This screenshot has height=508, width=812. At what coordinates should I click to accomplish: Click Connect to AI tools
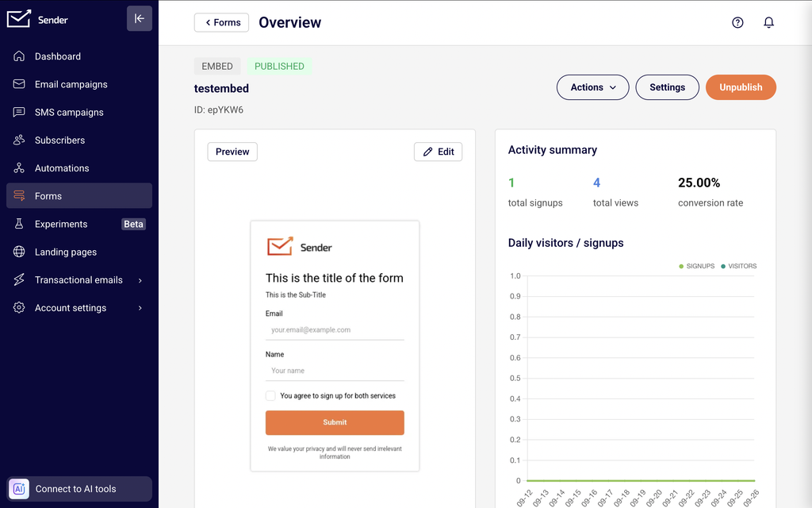coord(79,489)
